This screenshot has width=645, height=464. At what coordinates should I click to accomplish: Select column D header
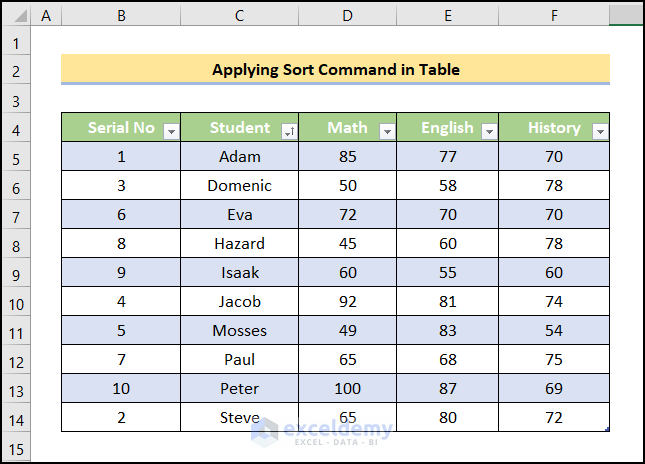[347, 15]
